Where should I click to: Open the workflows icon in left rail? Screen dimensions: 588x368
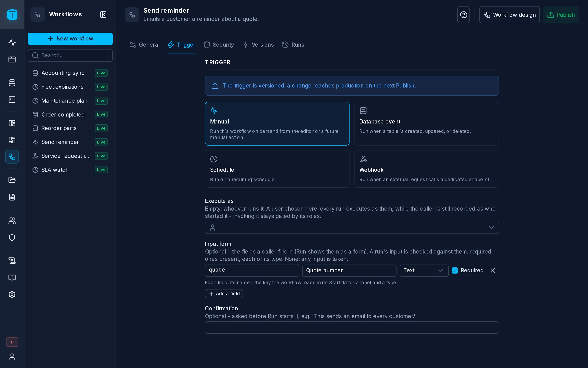(12, 157)
